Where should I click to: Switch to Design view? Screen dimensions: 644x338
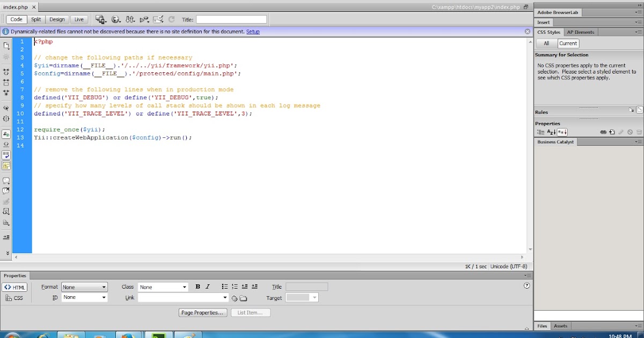click(57, 19)
